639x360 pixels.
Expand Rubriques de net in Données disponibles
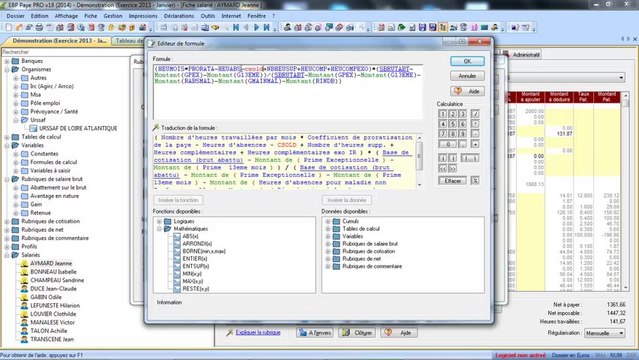pos(328,259)
